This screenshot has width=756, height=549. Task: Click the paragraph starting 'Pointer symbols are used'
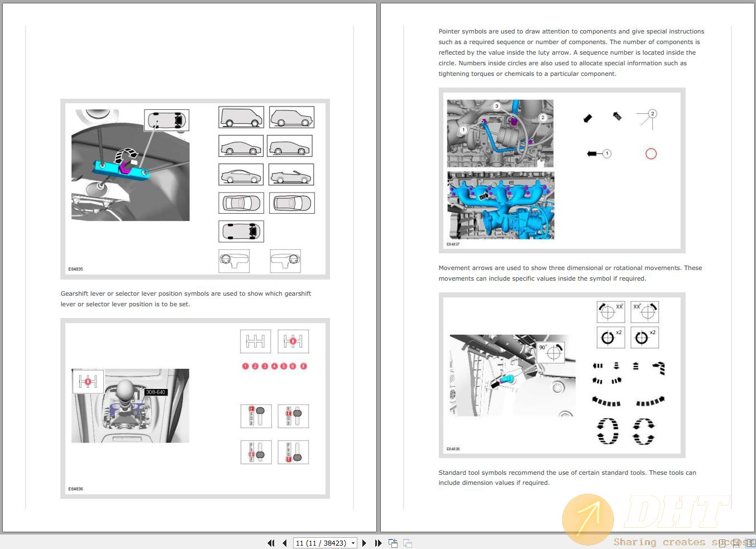pyautogui.click(x=571, y=52)
